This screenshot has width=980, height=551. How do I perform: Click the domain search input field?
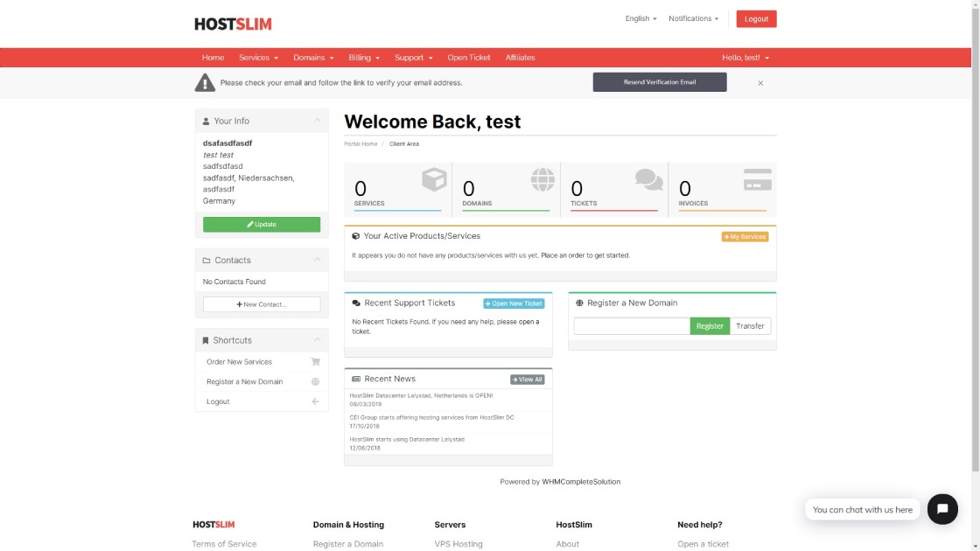(x=632, y=325)
